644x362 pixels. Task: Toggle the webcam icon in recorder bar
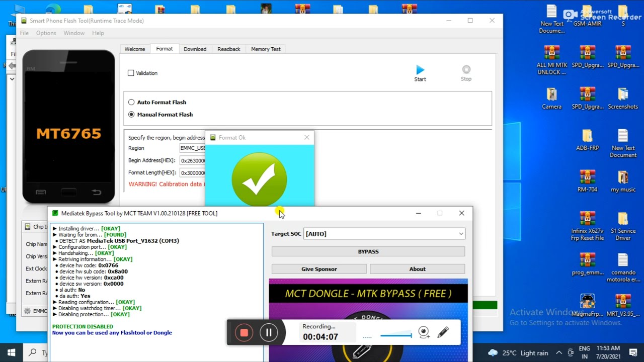click(x=424, y=332)
